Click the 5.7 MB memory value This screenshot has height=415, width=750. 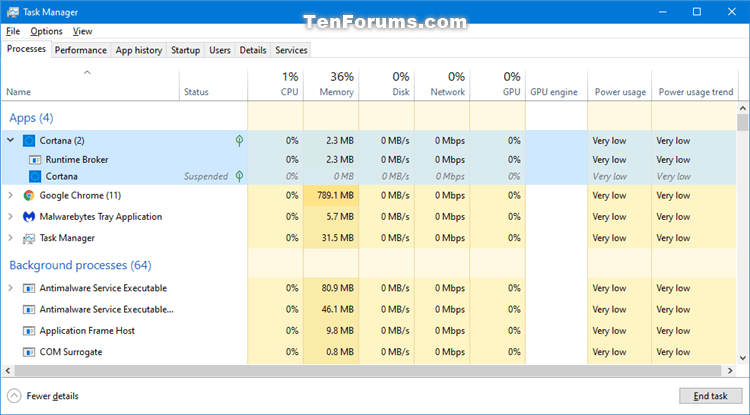[x=340, y=217]
